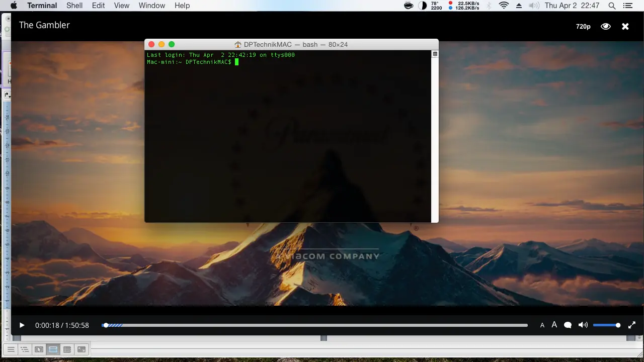Close the movie player with the X
The height and width of the screenshot is (362, 644).
coord(625,26)
